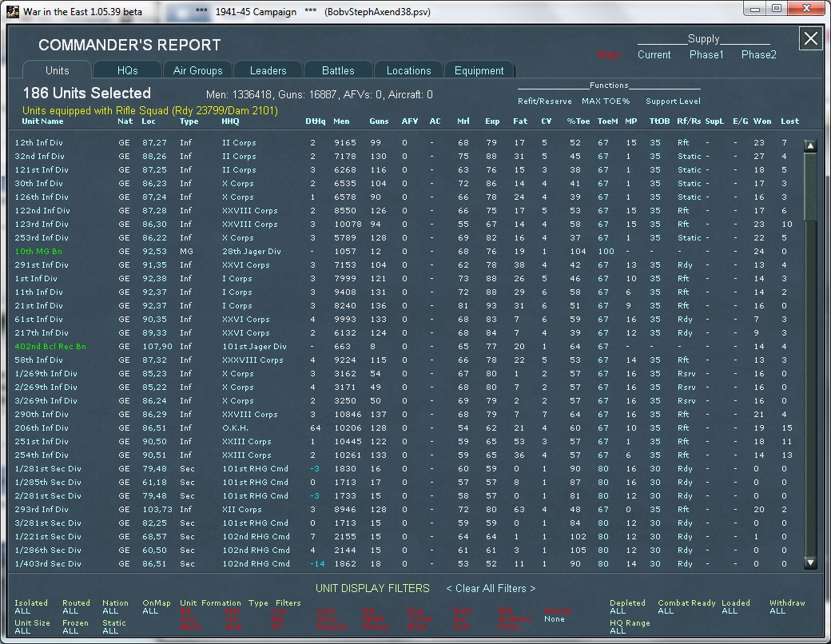Change the Routed filter value ALL
Image resolution: width=831 pixels, height=644 pixels.
coord(70,611)
